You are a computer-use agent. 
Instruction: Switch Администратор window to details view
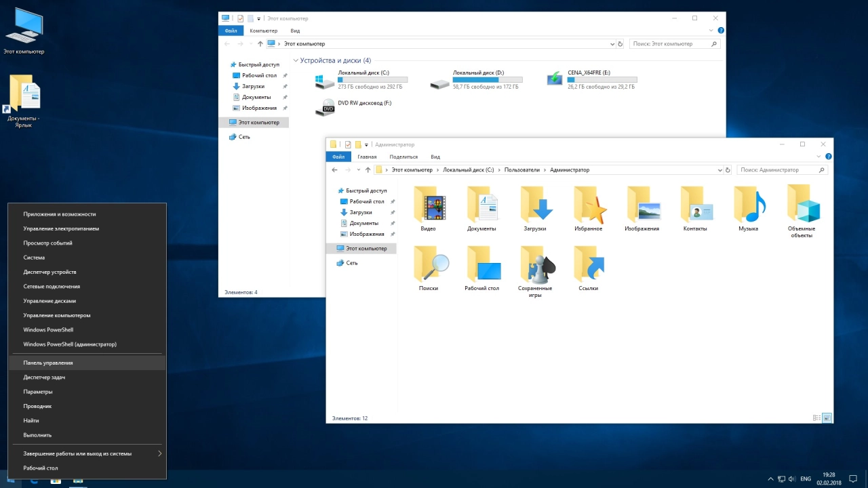[816, 418]
